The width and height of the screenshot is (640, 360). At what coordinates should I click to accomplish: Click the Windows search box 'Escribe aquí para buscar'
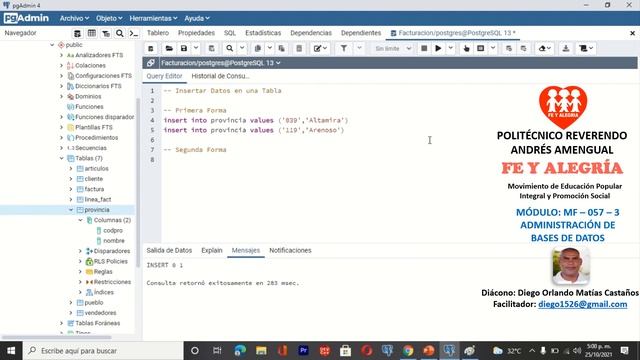[103, 351]
